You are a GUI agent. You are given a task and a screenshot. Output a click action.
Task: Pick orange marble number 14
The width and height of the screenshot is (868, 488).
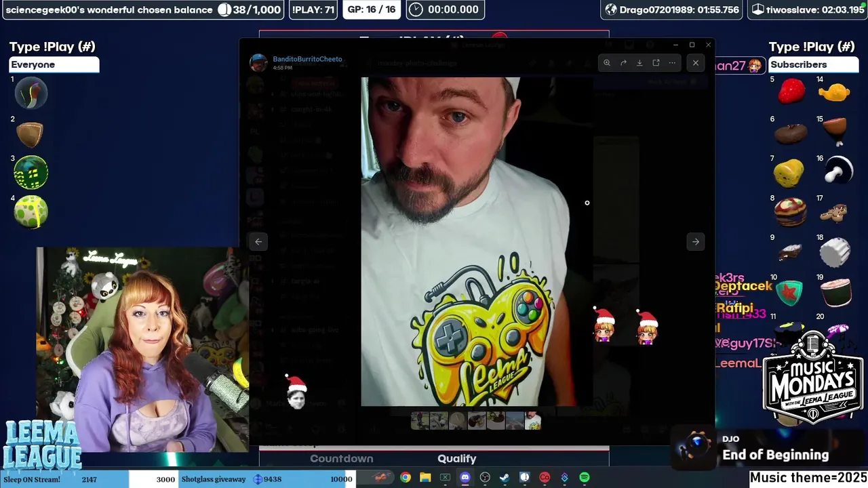tap(835, 91)
